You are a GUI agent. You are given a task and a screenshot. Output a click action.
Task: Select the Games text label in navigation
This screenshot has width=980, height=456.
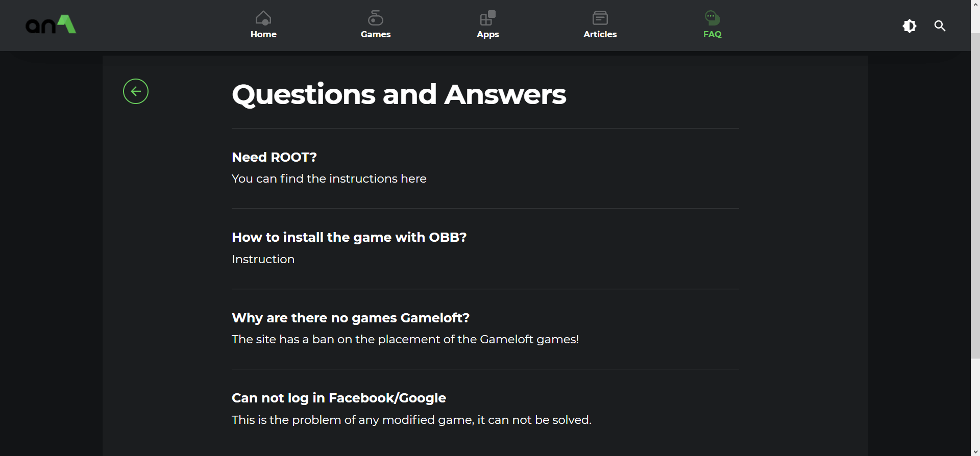(x=376, y=34)
